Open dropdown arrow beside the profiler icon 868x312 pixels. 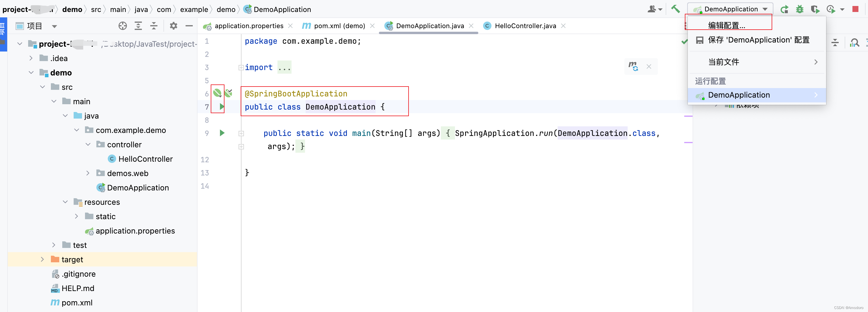click(x=842, y=10)
